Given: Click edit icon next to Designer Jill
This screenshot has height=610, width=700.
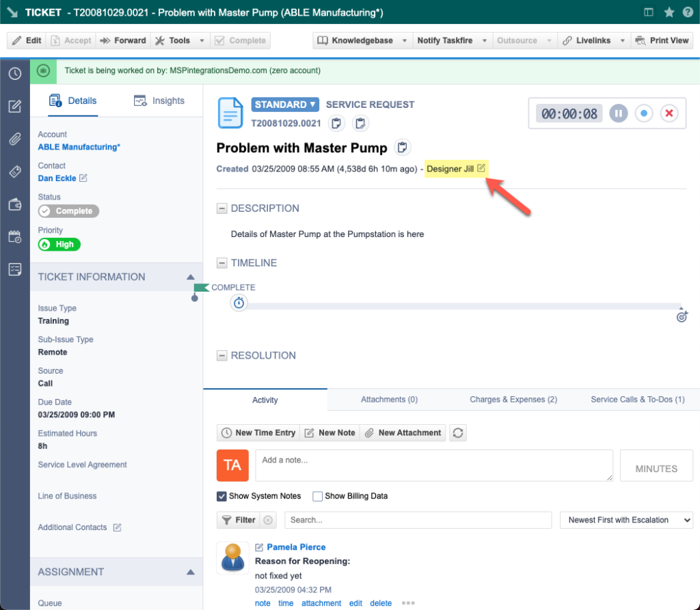Looking at the screenshot, I should click(x=481, y=169).
